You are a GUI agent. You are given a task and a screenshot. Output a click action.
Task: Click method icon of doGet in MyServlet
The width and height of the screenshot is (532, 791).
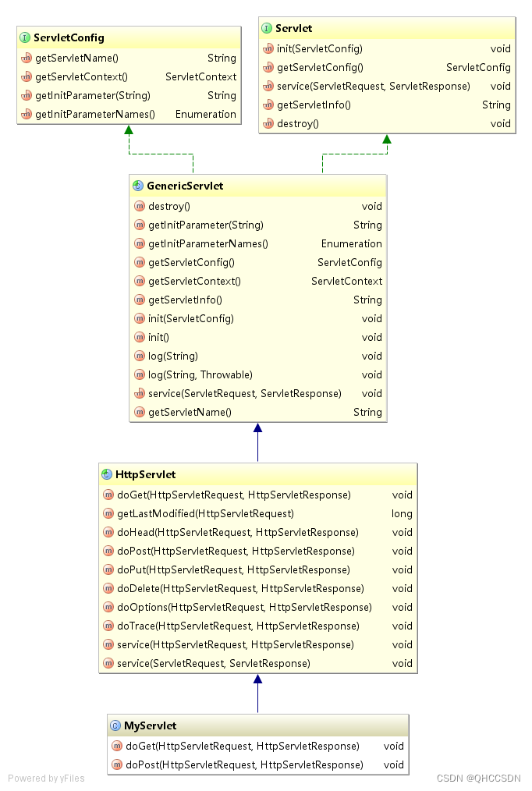coord(117,746)
